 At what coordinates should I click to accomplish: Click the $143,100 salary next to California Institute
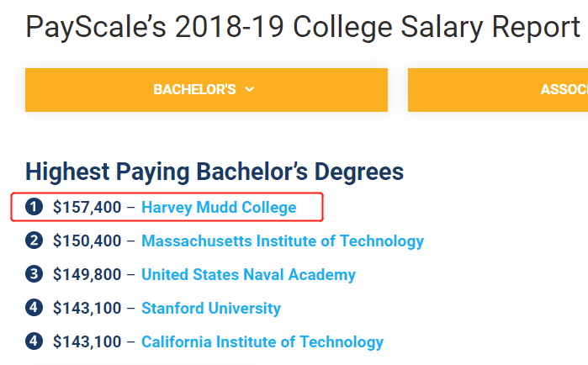[87, 342]
